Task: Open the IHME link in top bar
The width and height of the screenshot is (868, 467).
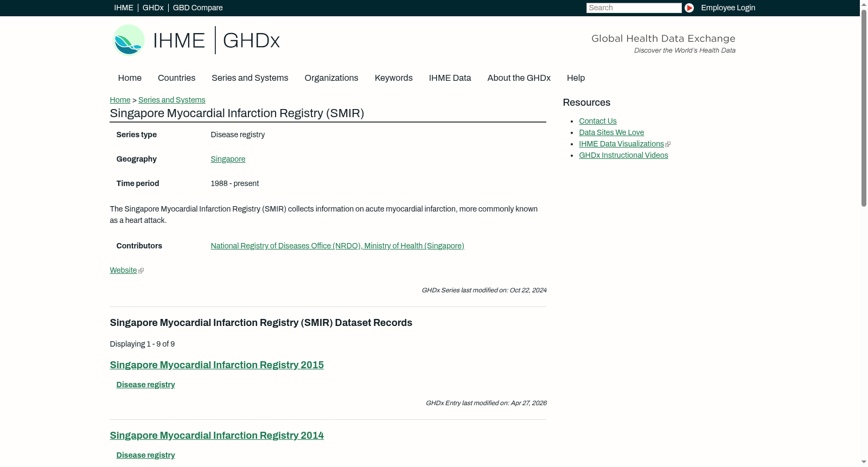Action: tap(124, 8)
